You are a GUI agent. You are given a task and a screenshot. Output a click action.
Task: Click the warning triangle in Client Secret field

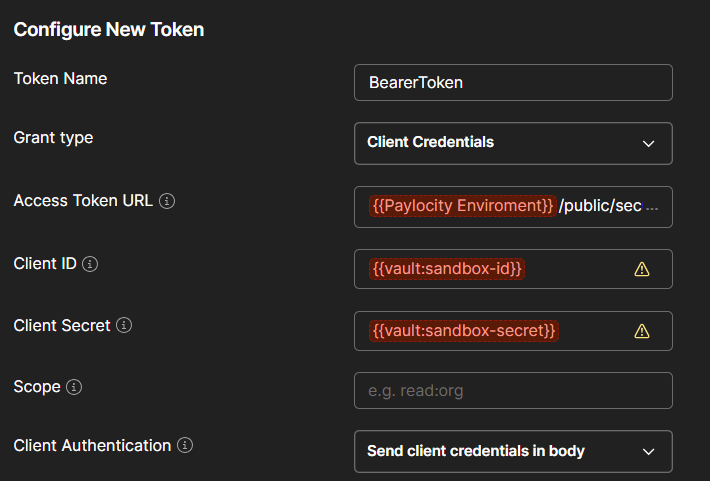click(642, 331)
